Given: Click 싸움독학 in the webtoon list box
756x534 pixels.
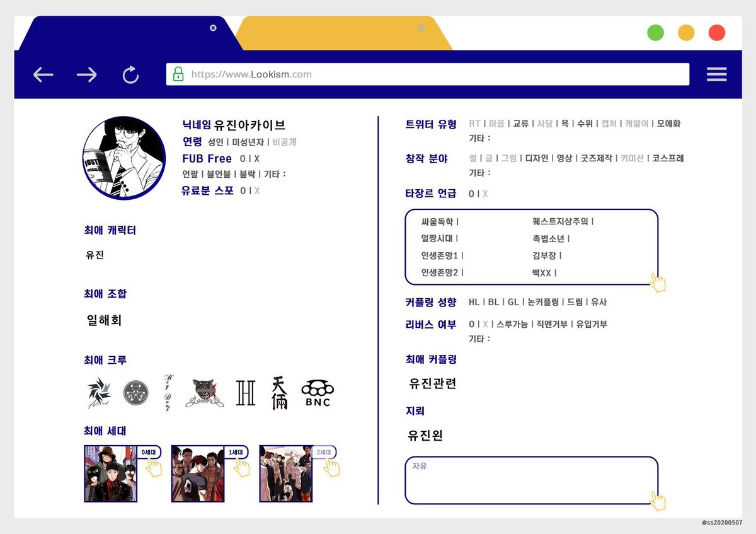Looking at the screenshot, I should click(437, 221).
